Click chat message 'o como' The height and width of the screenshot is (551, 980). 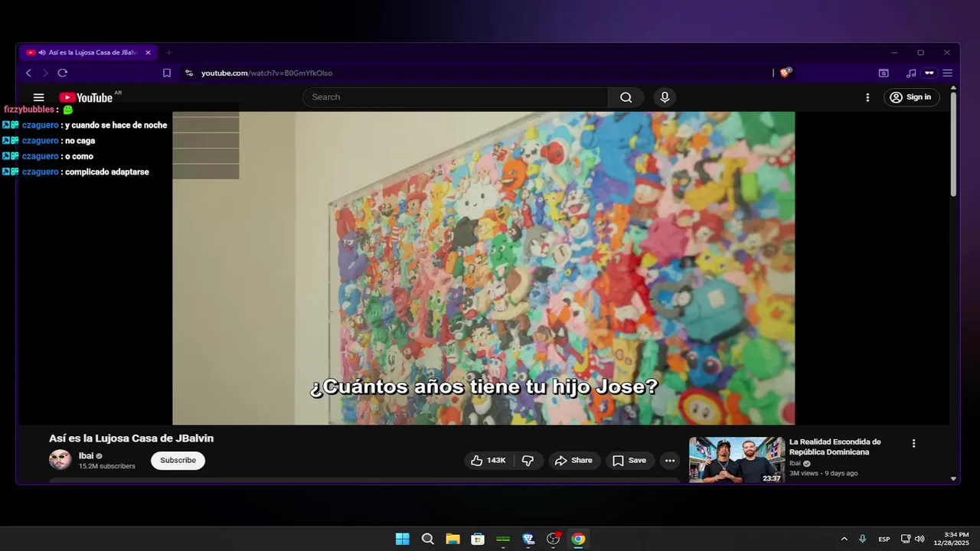click(79, 156)
